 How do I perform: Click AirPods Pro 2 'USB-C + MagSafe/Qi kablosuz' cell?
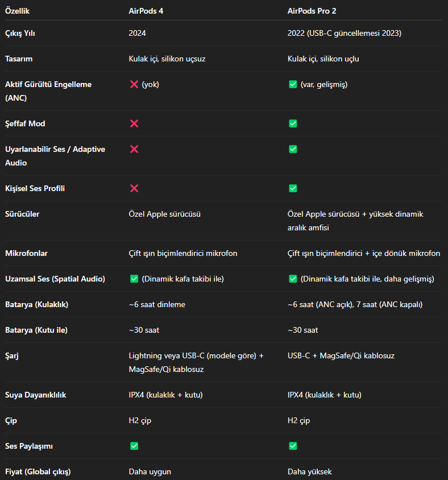[341, 355]
